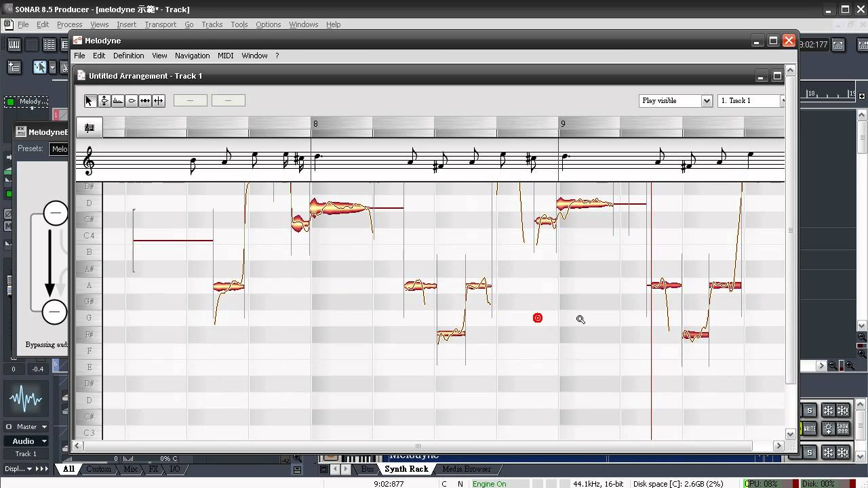The image size is (868, 488).
Task: Click the green Melodyne clip indicator
Action: click(x=11, y=102)
